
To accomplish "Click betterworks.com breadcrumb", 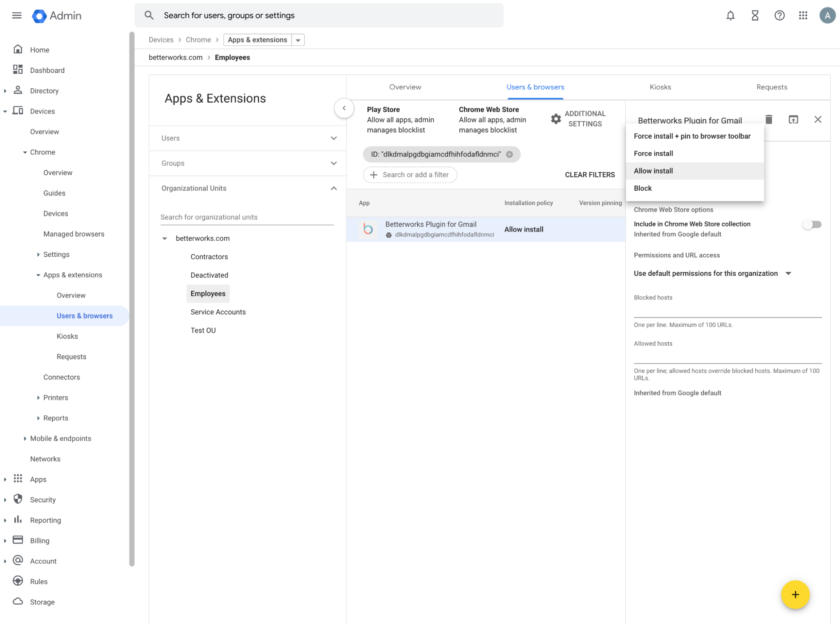I will pos(175,58).
